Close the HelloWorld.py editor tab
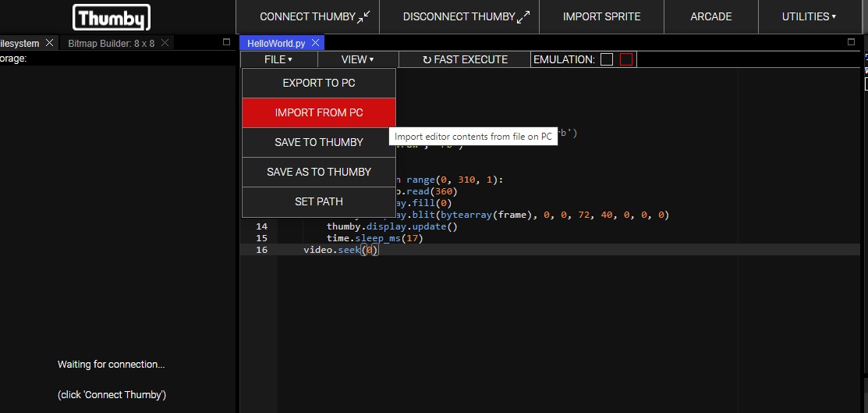This screenshot has width=868, height=413. [x=315, y=43]
